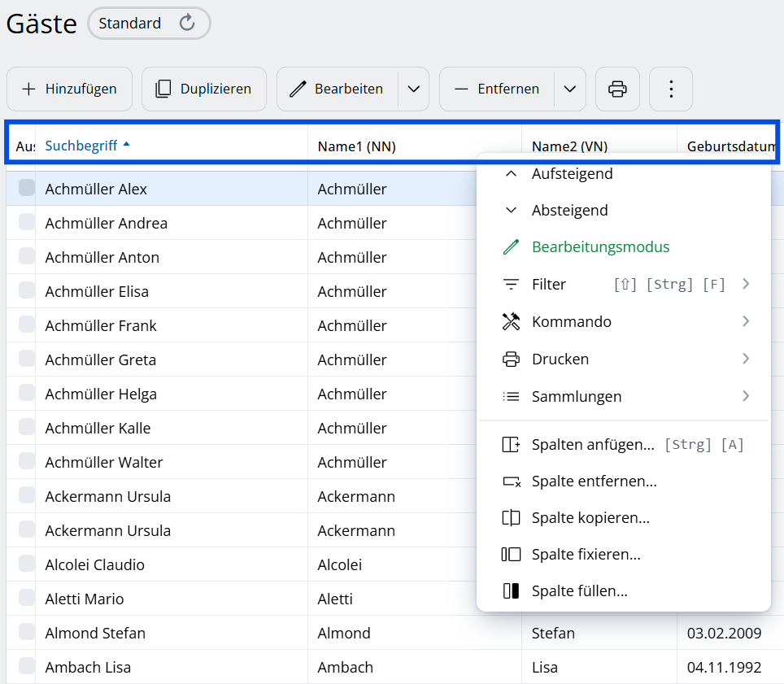This screenshot has height=684, width=784.
Task: Click the date 04.11.1992 cell
Action: click(724, 667)
